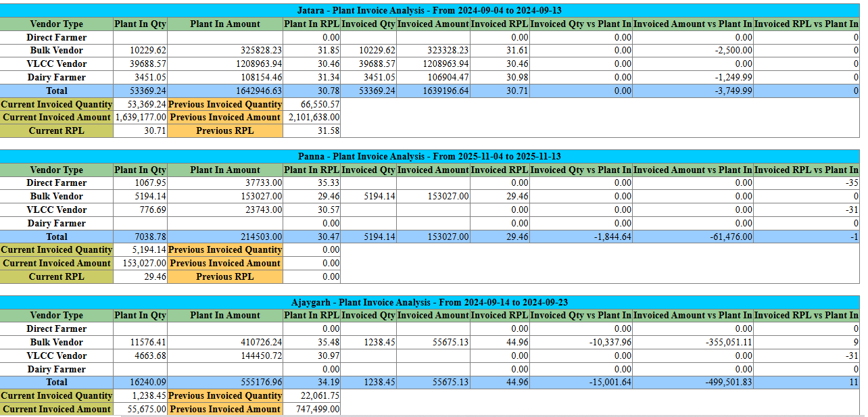The image size is (868, 417).
Task: Click the Panna Plant Invoice Analysis title bar
Action: pyautogui.click(x=430, y=156)
